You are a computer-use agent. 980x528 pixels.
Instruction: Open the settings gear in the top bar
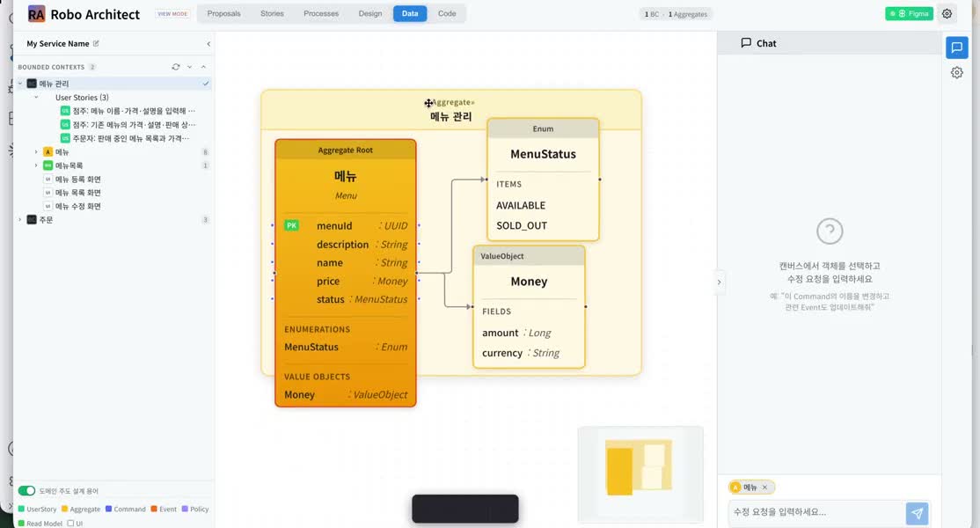947,14
